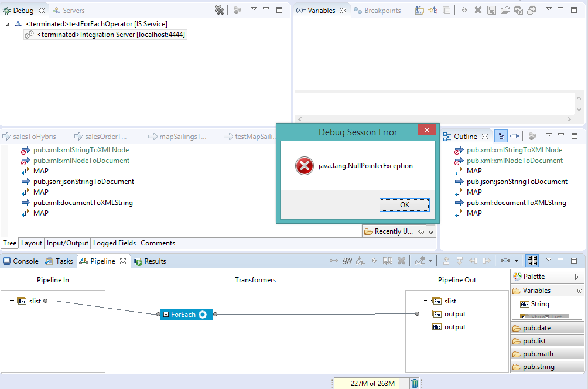Click the link-variables icon in Pipeline toolbar
Screen dimensions: 588x389
point(333,261)
